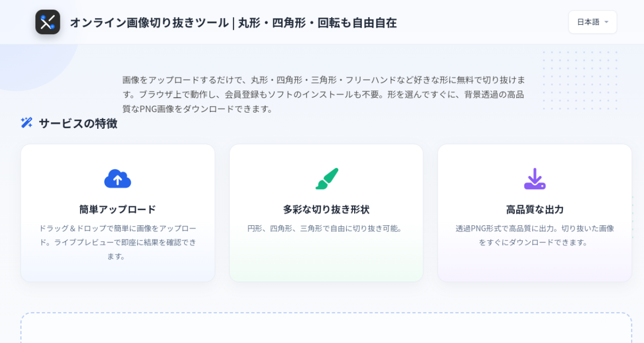Click the magic wand icon beside サービスの特徴
This screenshot has width=644, height=343.
(27, 122)
